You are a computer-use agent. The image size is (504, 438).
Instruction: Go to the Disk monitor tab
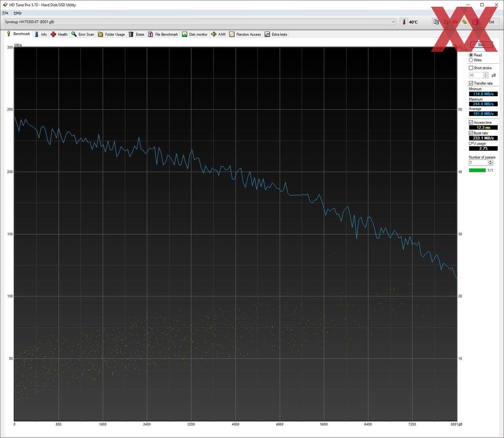pyautogui.click(x=195, y=34)
